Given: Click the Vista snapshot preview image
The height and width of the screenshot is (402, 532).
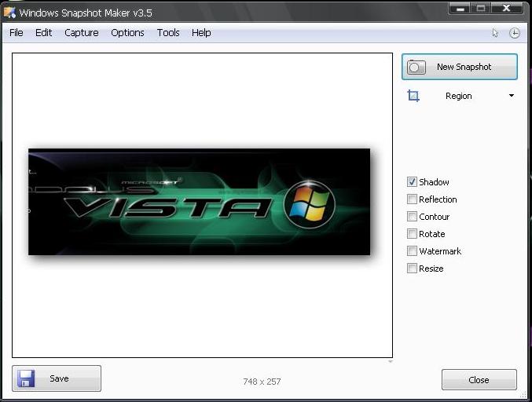Looking at the screenshot, I should [200, 202].
